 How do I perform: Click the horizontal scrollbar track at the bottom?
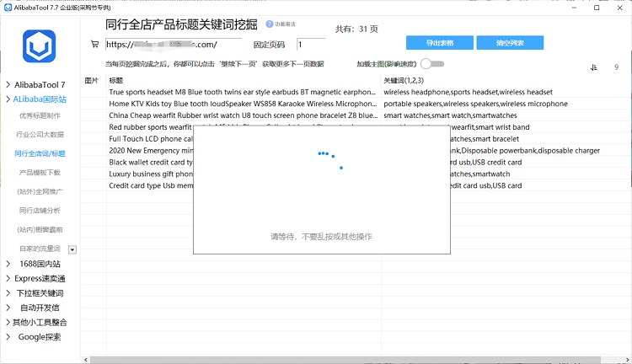(345, 360)
